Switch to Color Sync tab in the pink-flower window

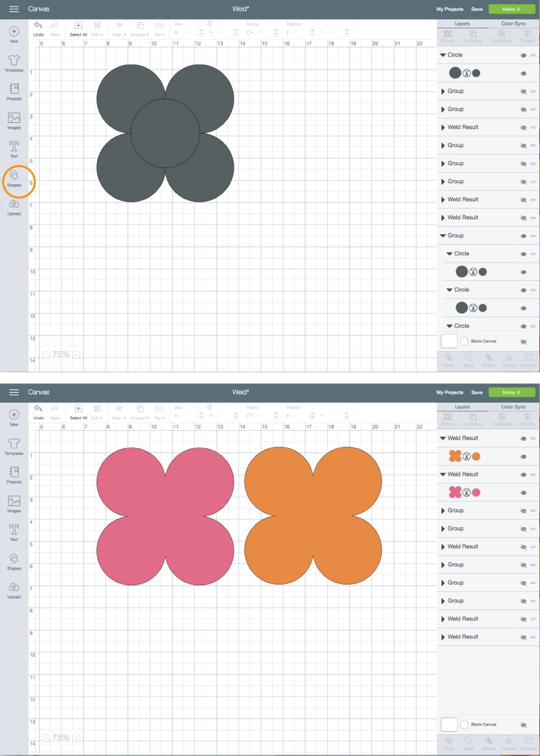(x=514, y=406)
